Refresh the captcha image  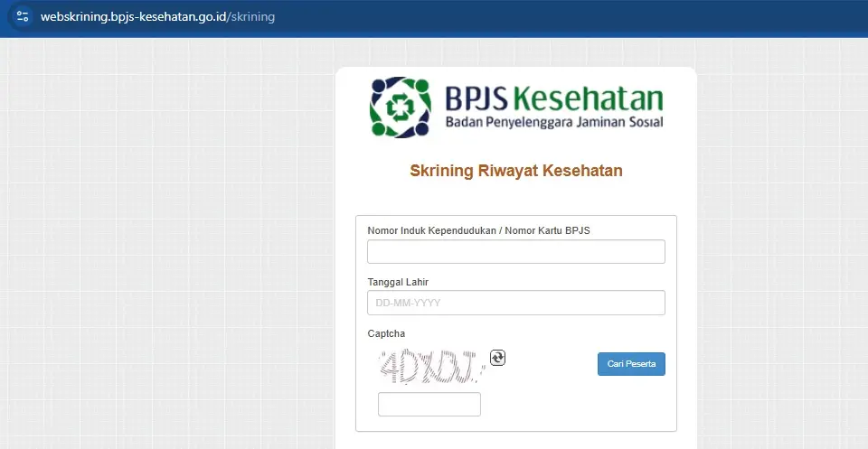point(497,358)
